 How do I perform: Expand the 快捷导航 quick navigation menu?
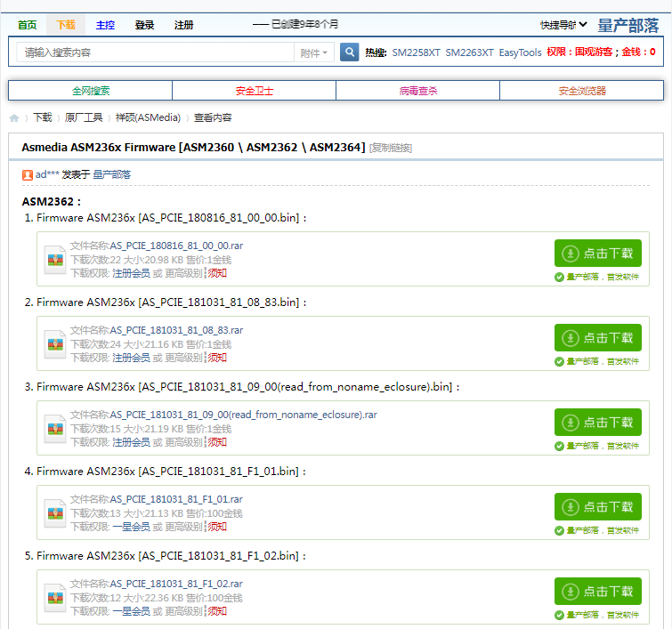pos(563,25)
